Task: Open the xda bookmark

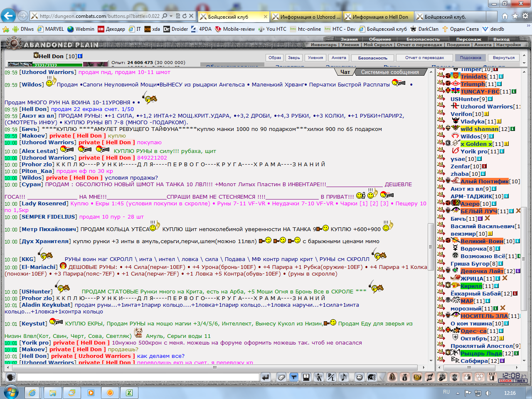Action: click(x=152, y=29)
